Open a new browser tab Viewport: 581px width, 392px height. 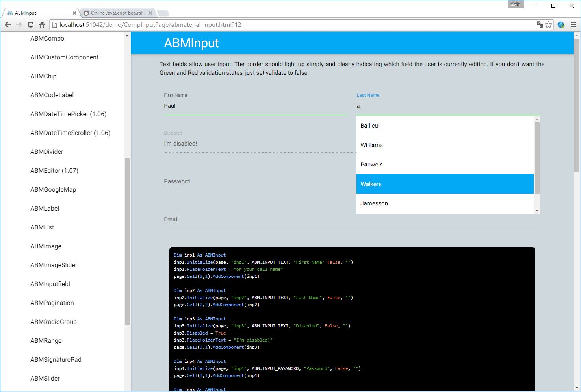163,13
